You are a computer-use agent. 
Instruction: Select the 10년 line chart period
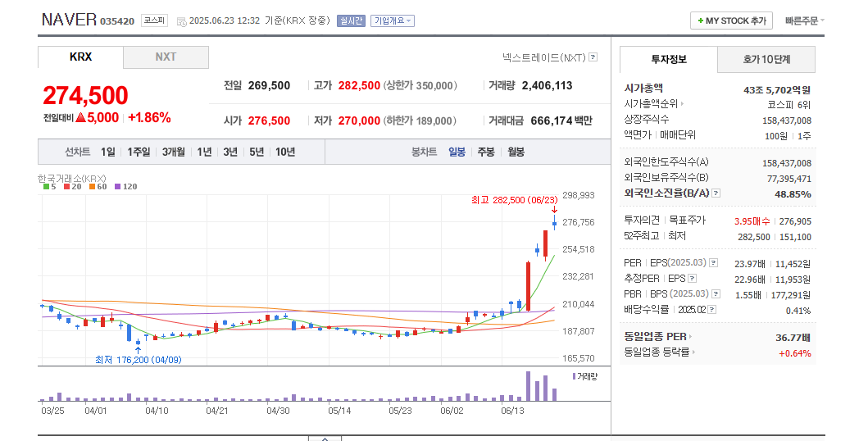[285, 152]
